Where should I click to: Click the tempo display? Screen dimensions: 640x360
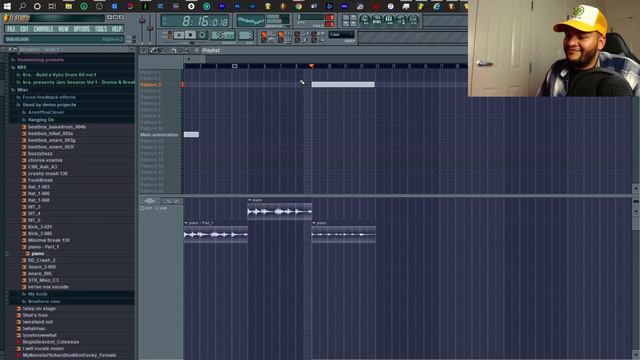click(x=223, y=36)
